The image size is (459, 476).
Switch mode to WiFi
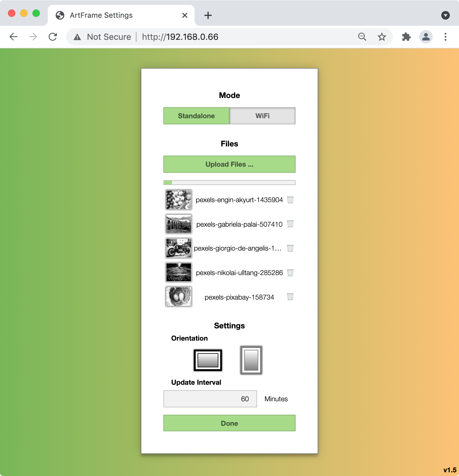262,116
